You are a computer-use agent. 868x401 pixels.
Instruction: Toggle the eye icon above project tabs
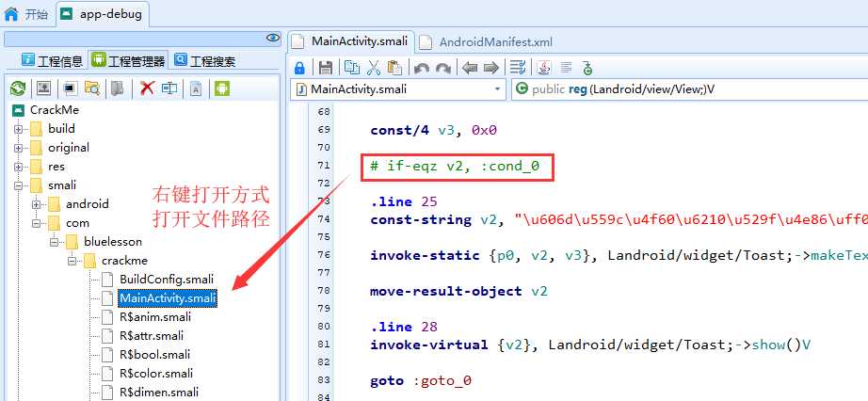[x=273, y=38]
